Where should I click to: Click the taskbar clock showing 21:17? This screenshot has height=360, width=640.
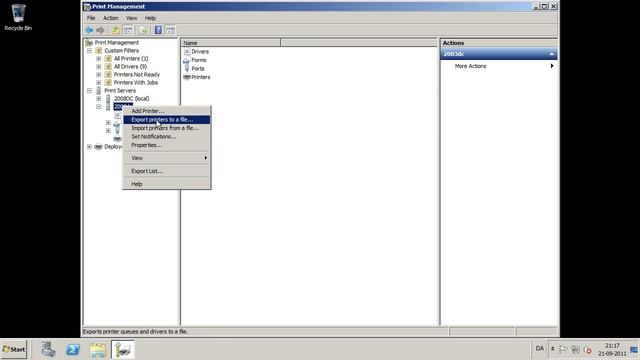point(612,349)
